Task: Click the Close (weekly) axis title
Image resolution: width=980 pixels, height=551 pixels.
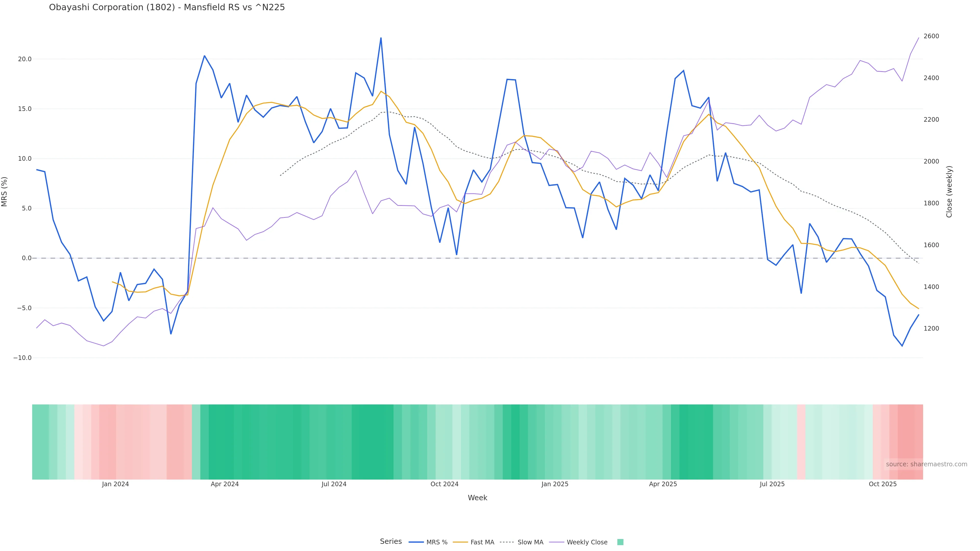Action: click(x=949, y=192)
